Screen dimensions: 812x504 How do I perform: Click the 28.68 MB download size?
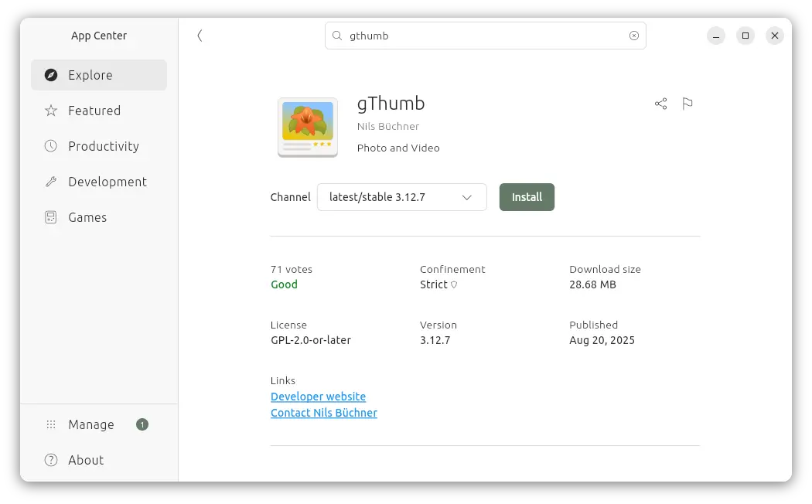592,284
